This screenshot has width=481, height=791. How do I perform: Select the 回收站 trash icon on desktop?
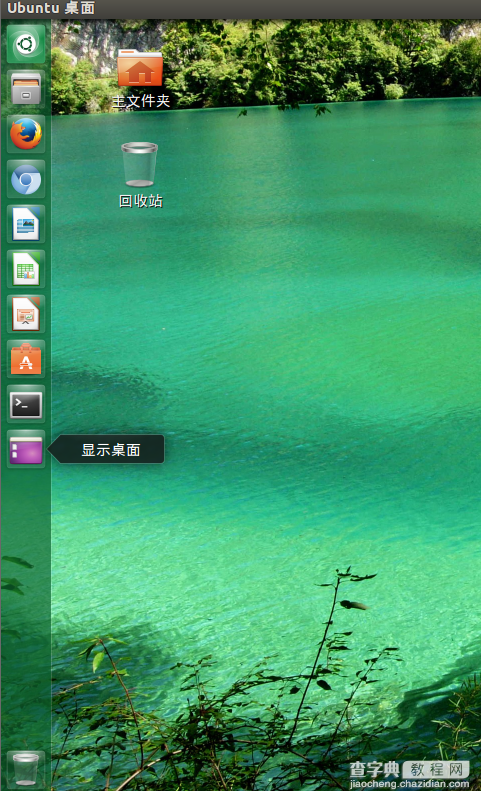click(139, 164)
